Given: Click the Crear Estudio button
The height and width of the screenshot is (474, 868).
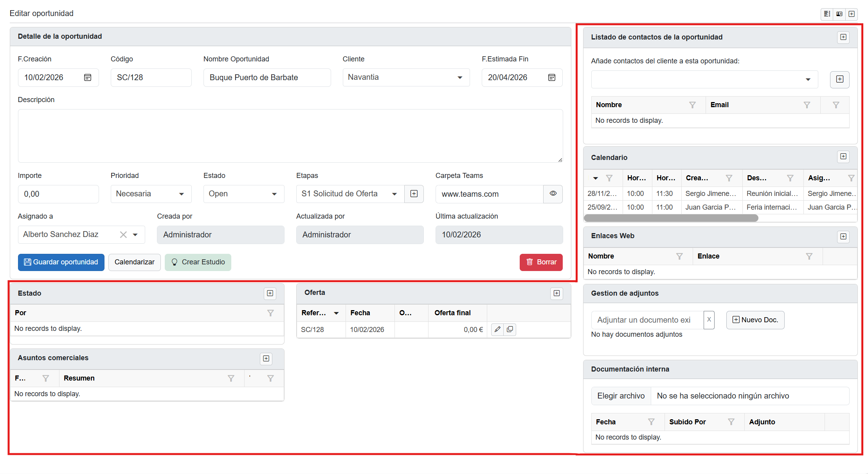Looking at the screenshot, I should 198,262.
